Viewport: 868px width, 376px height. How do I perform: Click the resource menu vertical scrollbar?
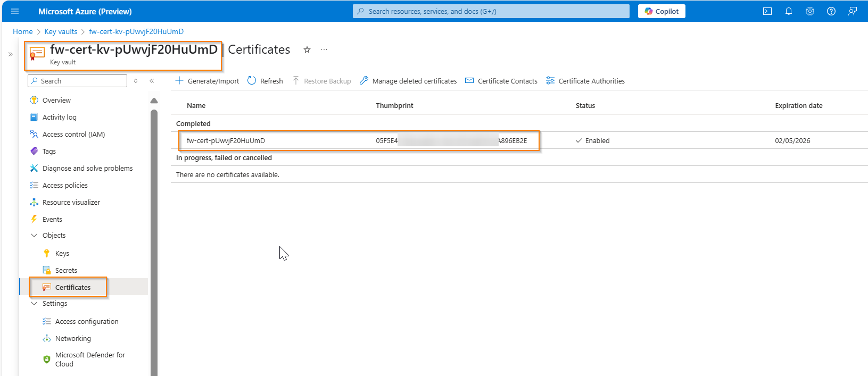pyautogui.click(x=154, y=242)
